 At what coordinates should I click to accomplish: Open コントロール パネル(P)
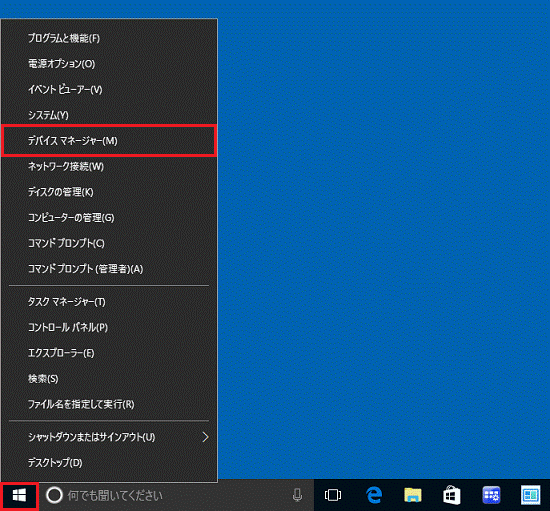[109, 327]
